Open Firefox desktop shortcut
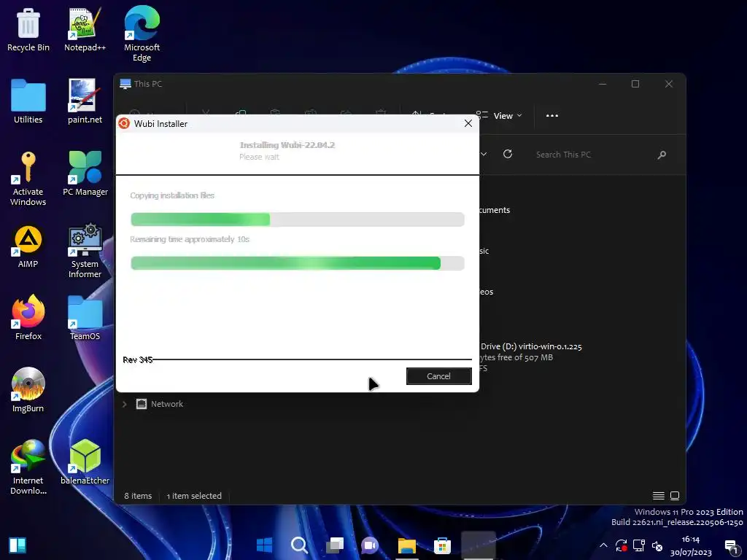Image resolution: width=747 pixels, height=560 pixels. tap(28, 318)
